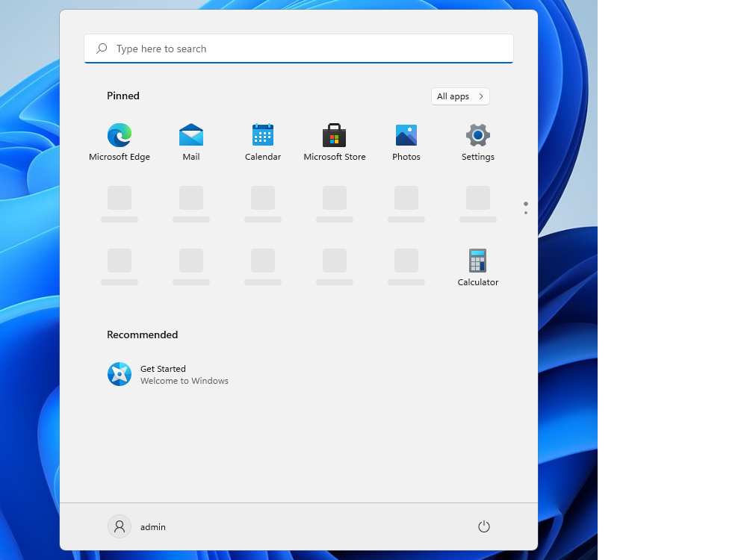This screenshot has height=560, width=753.
Task: Click the loading placeholder tile below Microsoft Edge
Action: (x=120, y=199)
